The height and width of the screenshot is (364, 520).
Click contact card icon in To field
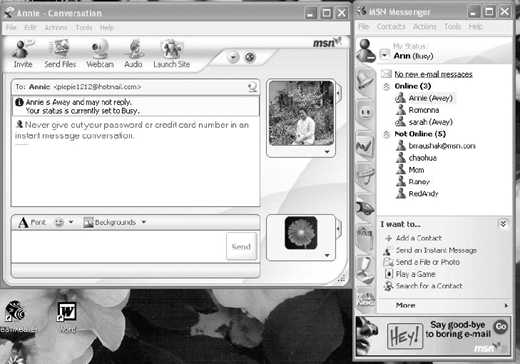pos(253,87)
